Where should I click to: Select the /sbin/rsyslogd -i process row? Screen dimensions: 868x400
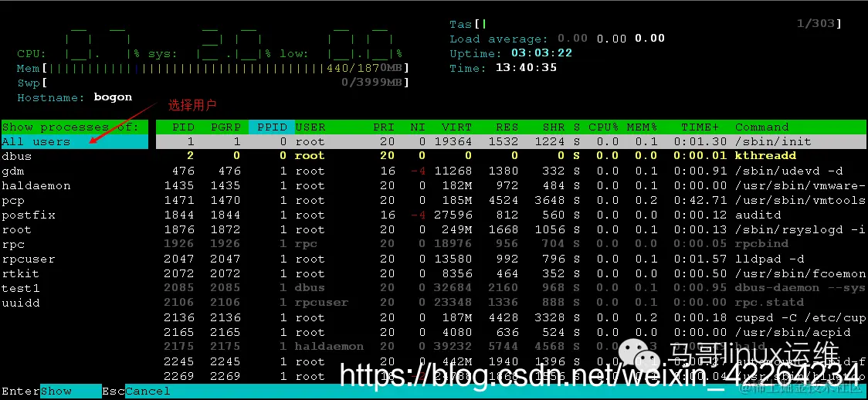coord(512,229)
